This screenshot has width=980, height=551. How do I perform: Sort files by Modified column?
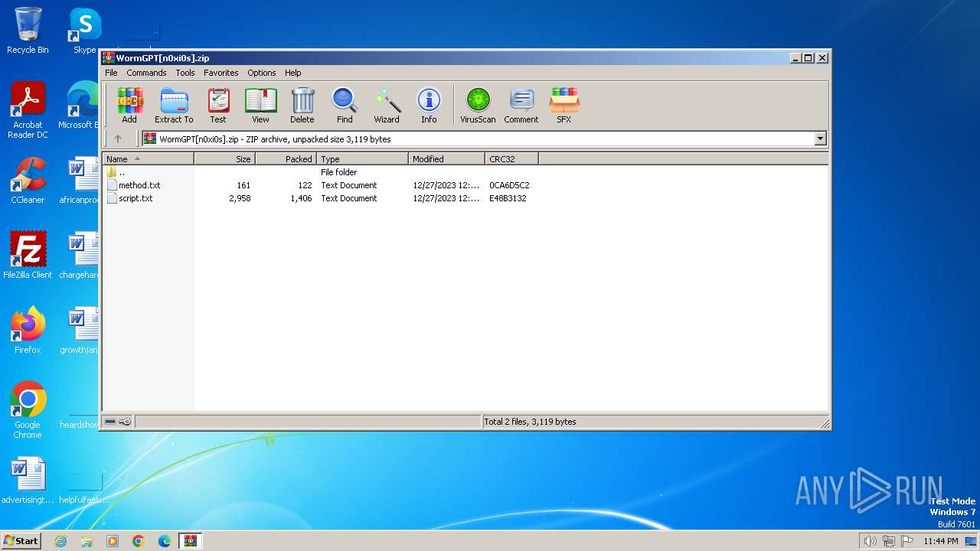[446, 159]
